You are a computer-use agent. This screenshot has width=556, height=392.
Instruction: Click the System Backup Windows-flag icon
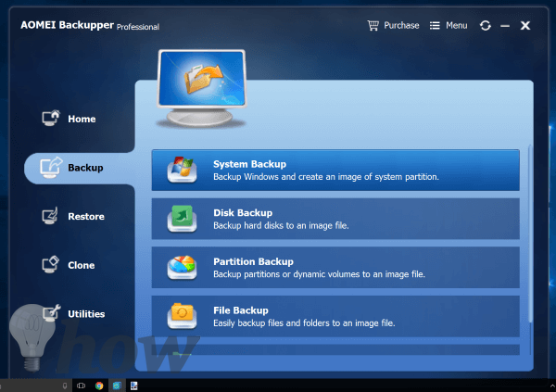tap(183, 170)
